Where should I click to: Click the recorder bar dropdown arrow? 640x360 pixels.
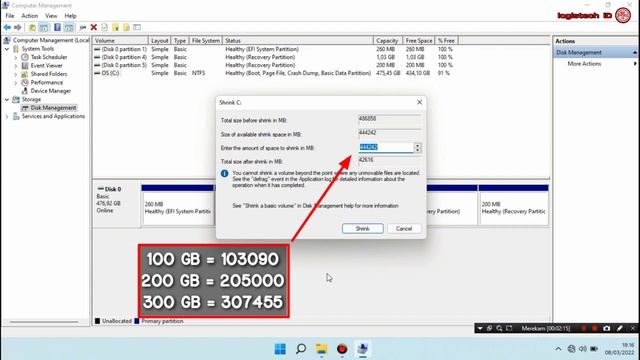pyautogui.click(x=480, y=328)
